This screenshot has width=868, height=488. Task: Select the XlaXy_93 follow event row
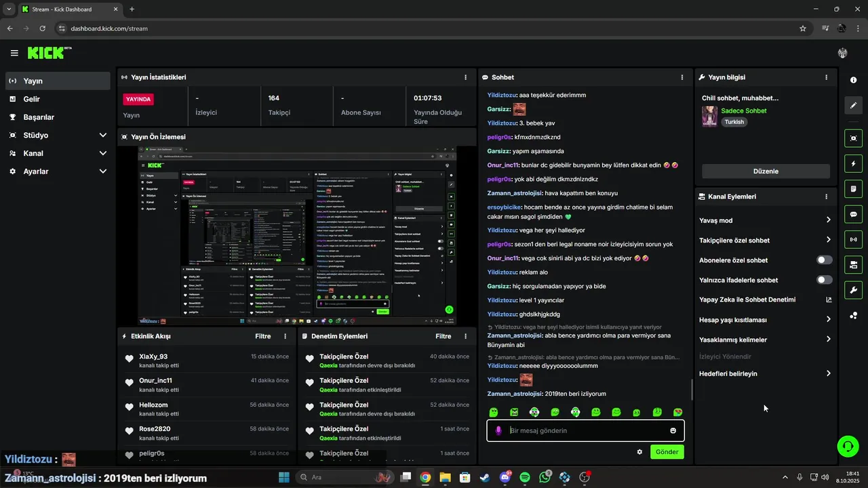point(208,361)
